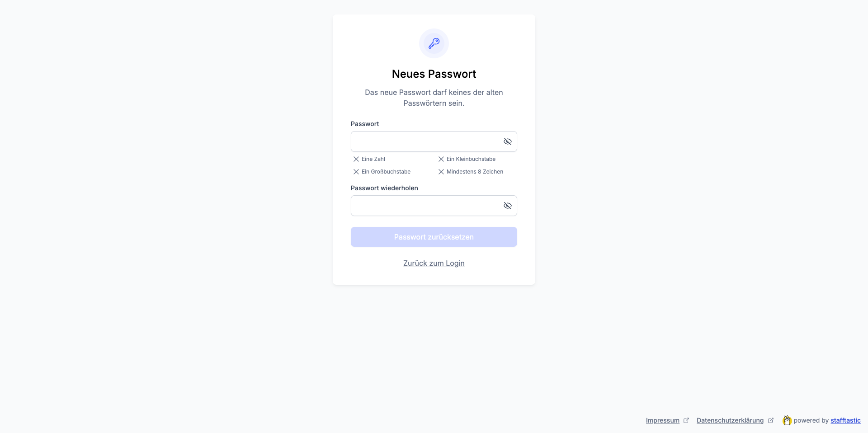Click the X icon beside Mindestens 8 Zeichen
868x433 pixels.
pyautogui.click(x=441, y=172)
